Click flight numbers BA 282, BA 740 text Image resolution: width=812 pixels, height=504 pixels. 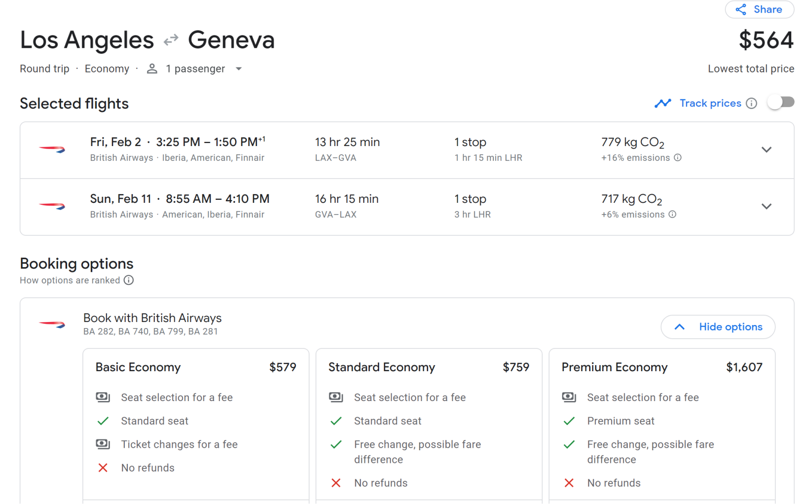click(x=151, y=332)
